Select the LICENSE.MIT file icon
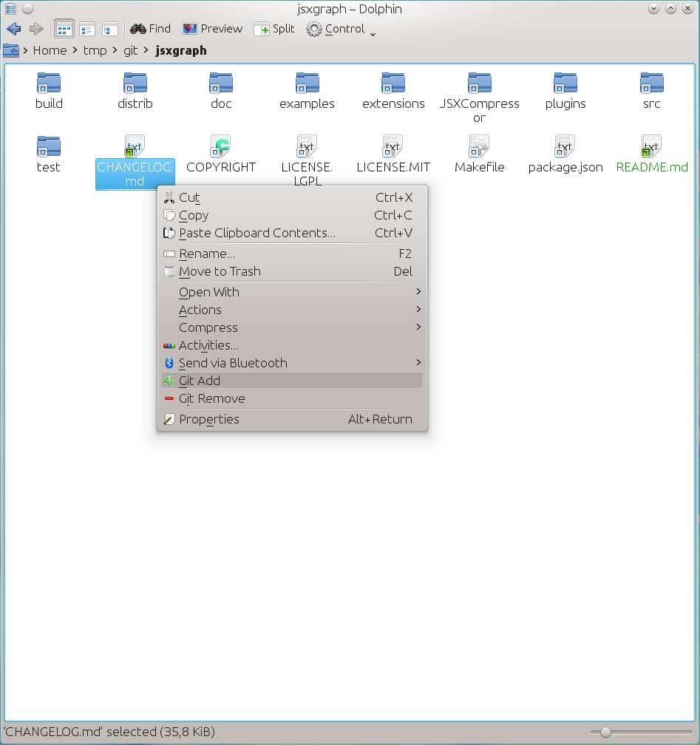This screenshot has height=745, width=700. [x=393, y=146]
